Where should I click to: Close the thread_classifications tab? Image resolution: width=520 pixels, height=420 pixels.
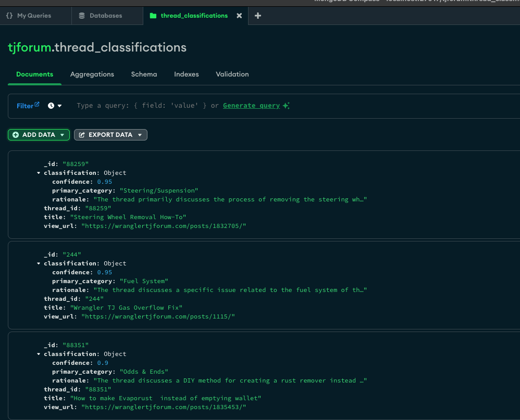pyautogui.click(x=239, y=16)
